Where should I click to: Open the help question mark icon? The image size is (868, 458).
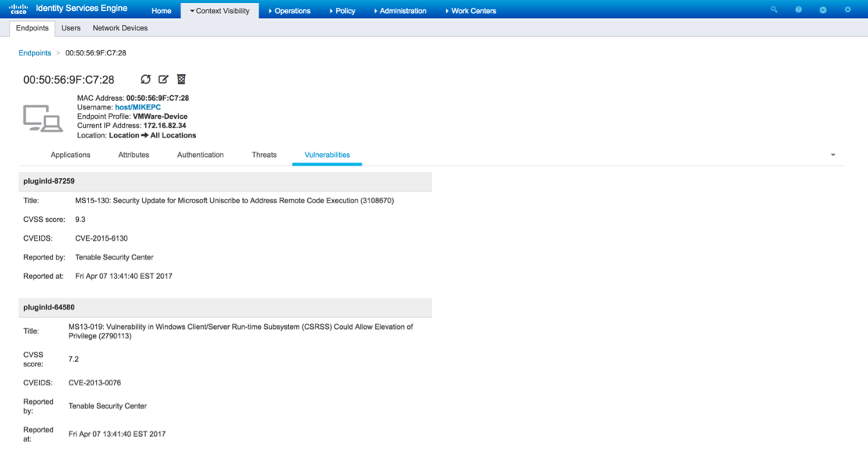[x=798, y=9]
